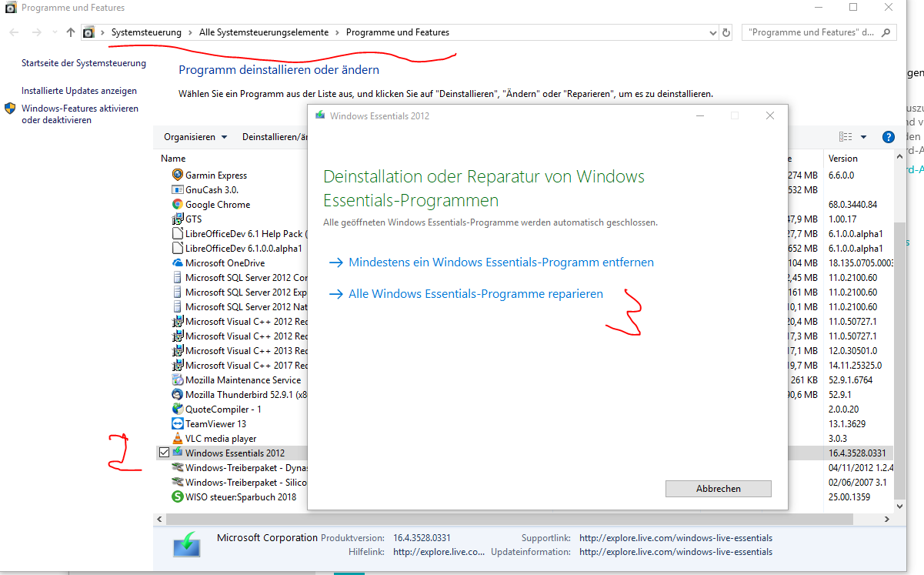
Task: Uncheck the Windows Essentials 2012 checkbox
Action: (x=163, y=453)
